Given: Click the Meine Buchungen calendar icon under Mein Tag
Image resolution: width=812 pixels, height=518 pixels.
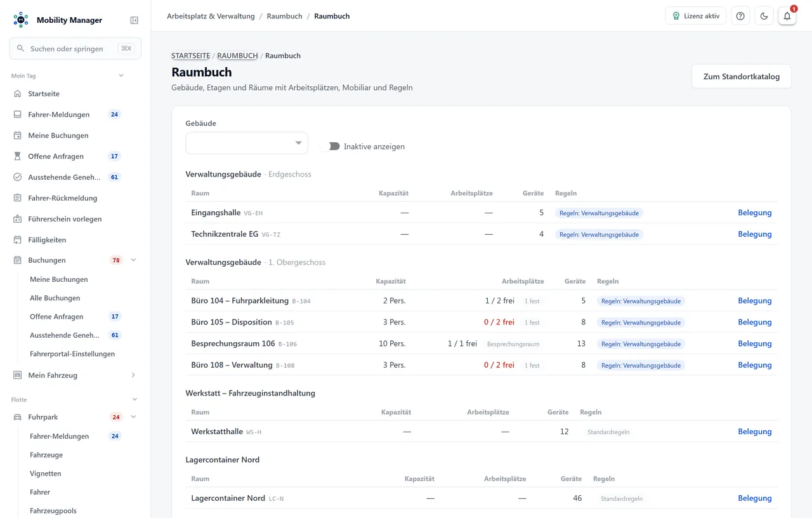Looking at the screenshot, I should (18, 136).
